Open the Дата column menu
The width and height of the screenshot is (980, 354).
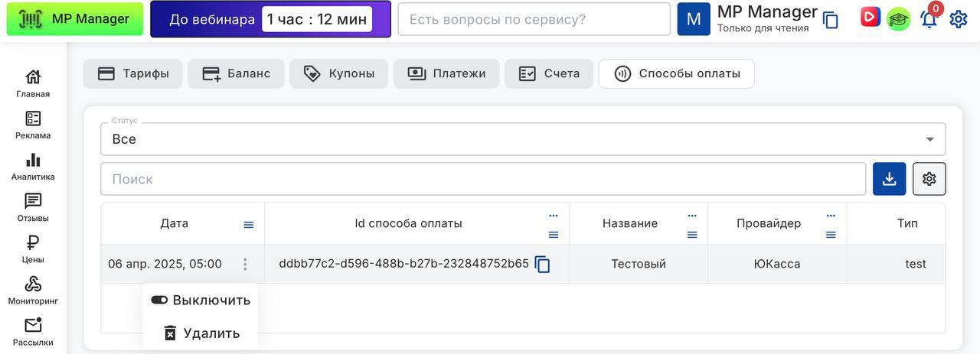click(248, 225)
